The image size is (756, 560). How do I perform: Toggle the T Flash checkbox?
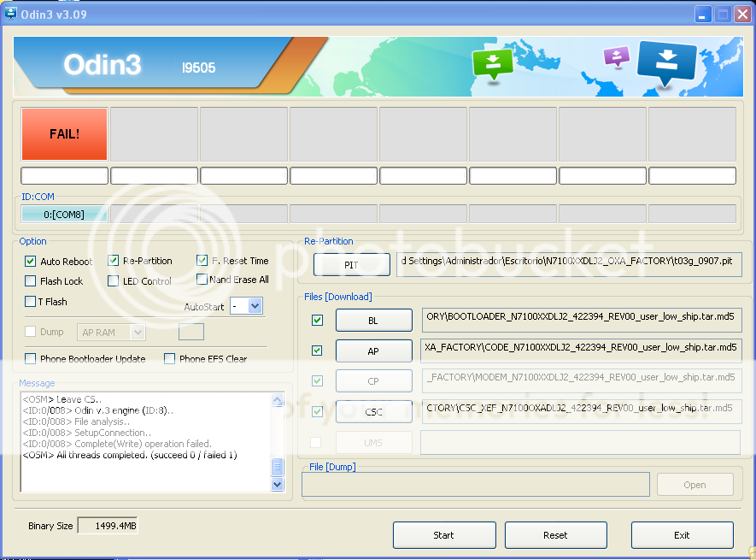(x=31, y=302)
